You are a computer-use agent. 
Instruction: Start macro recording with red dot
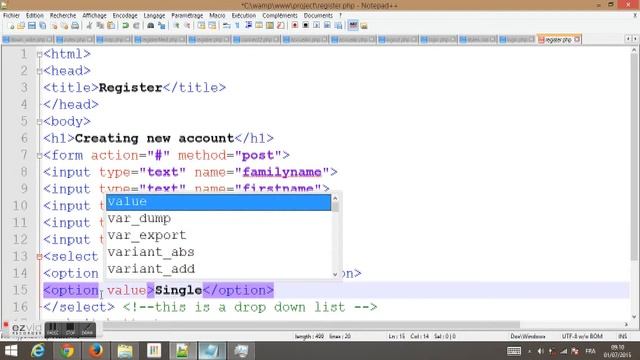coord(295,26)
